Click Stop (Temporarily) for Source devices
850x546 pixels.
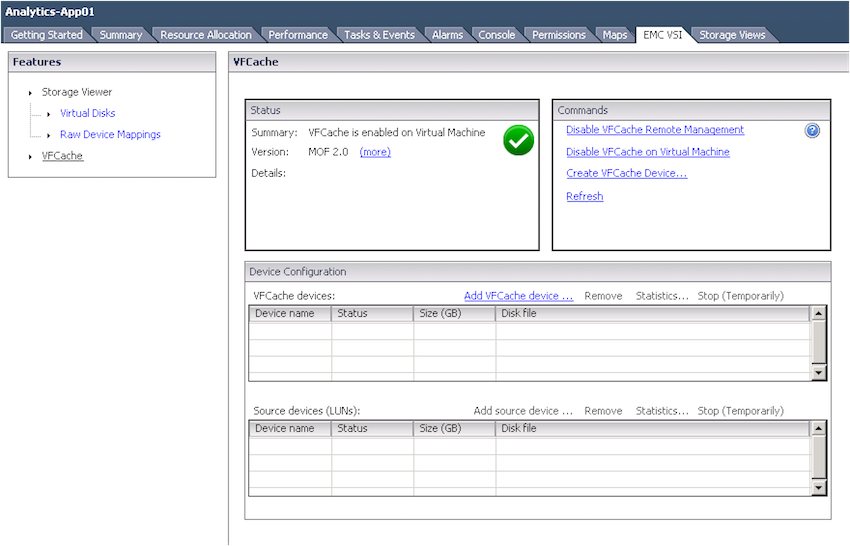coord(740,411)
